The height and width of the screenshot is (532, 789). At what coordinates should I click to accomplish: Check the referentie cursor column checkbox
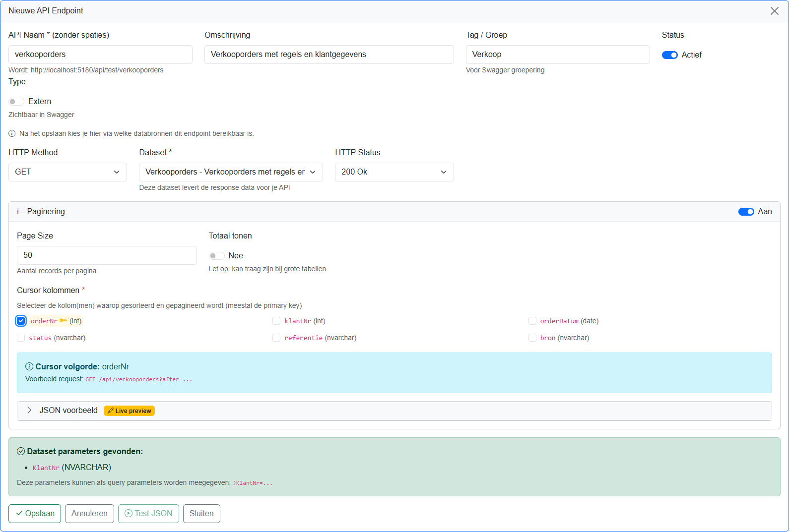pyautogui.click(x=276, y=338)
